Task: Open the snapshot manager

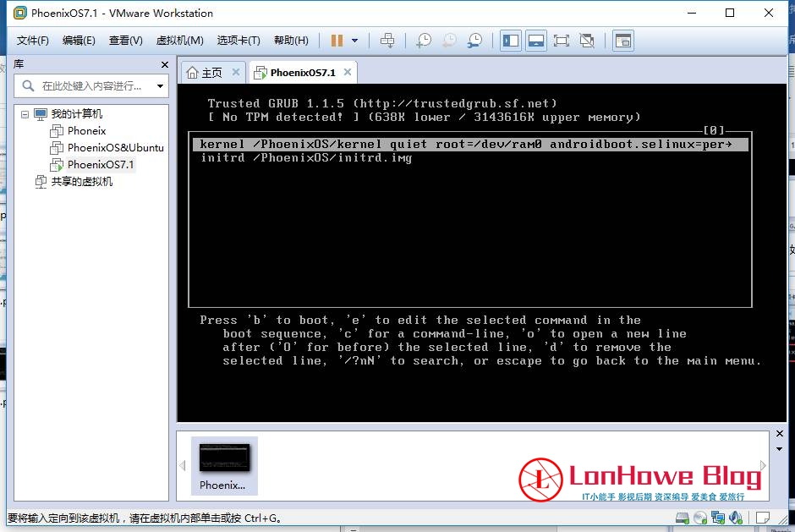Action: coord(474,41)
